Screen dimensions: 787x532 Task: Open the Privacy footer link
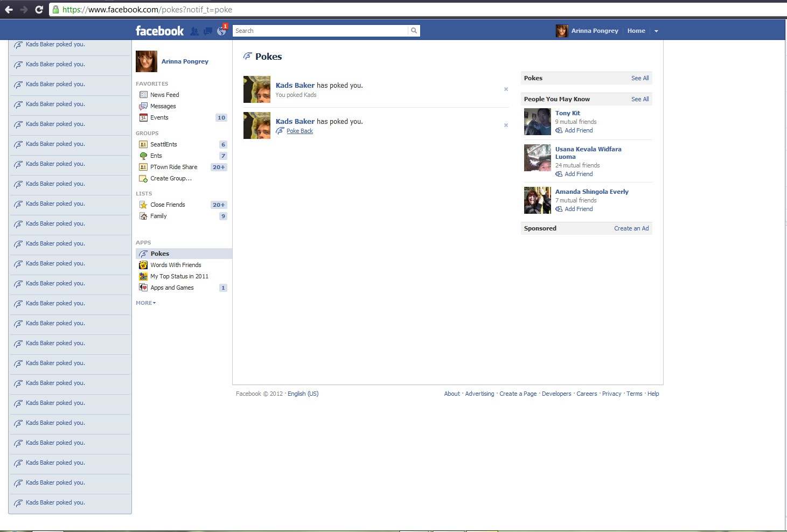point(612,394)
